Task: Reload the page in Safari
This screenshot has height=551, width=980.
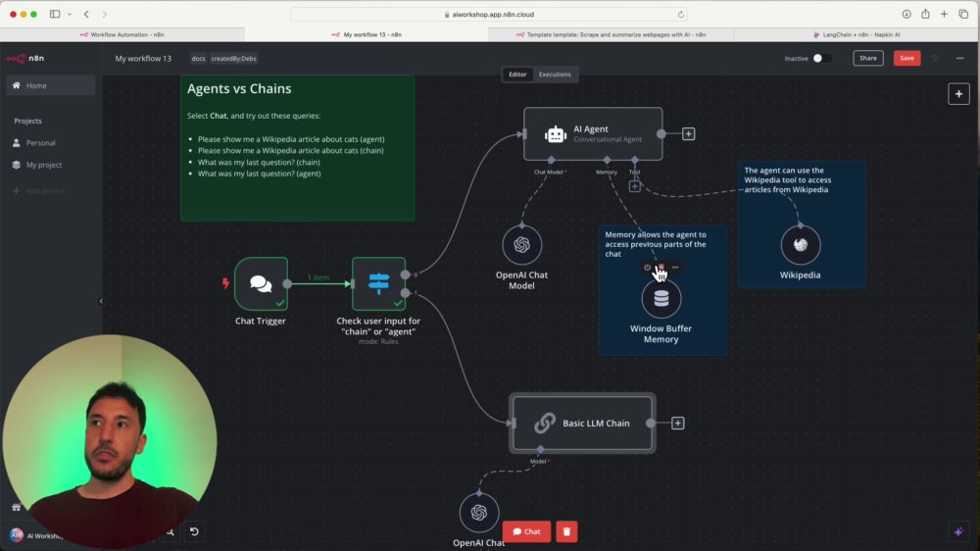Action: click(681, 15)
